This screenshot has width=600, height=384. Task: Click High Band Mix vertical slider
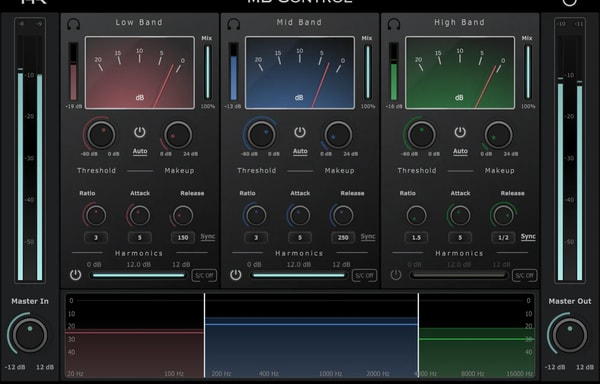click(528, 72)
